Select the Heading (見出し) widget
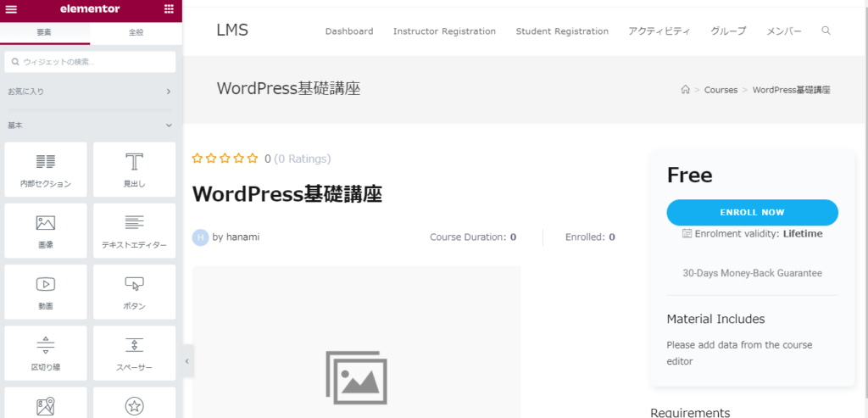This screenshot has height=418, width=868. pos(134,170)
